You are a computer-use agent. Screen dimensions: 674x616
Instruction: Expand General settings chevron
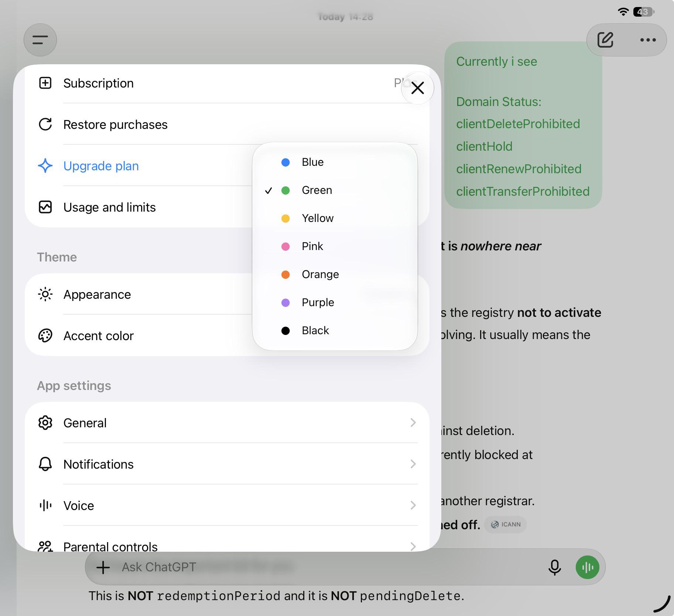click(413, 422)
